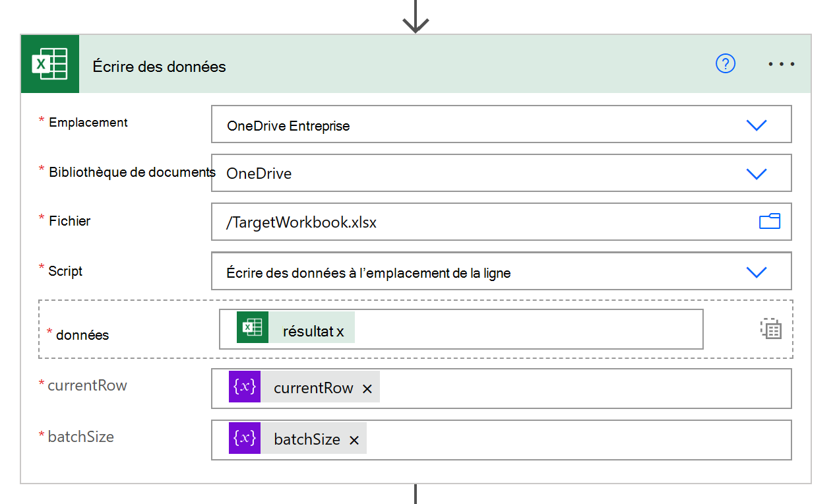835x504 pixels.
Task: Click the {x} expression icon on currentRow token
Action: coord(245,387)
